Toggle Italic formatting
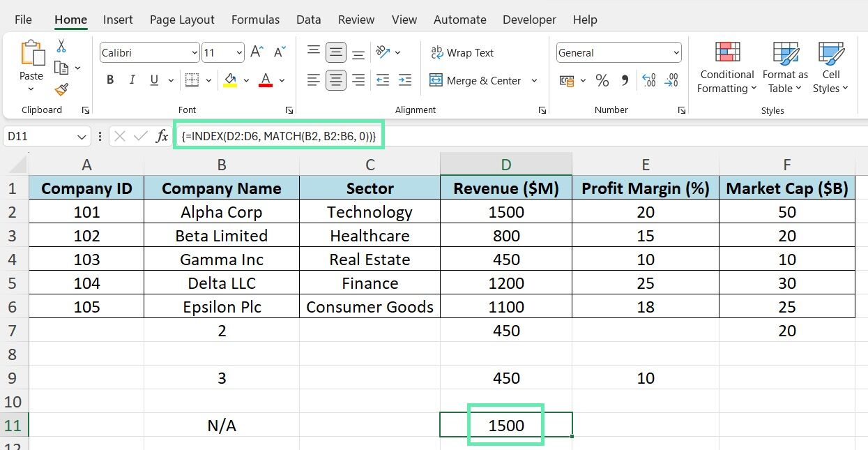This screenshot has height=450, width=868. (132, 80)
